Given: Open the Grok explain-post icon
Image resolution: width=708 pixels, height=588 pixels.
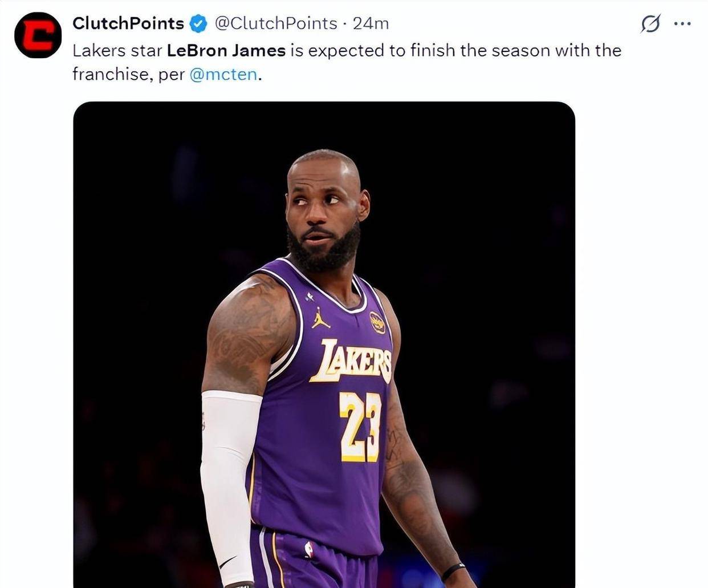Looking at the screenshot, I should click(650, 24).
